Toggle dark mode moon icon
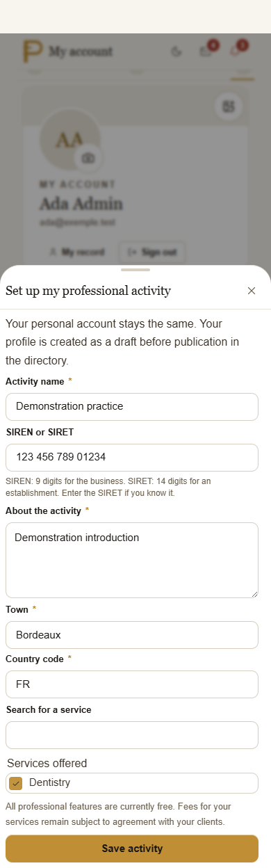This screenshot has height=868, width=271. (176, 51)
